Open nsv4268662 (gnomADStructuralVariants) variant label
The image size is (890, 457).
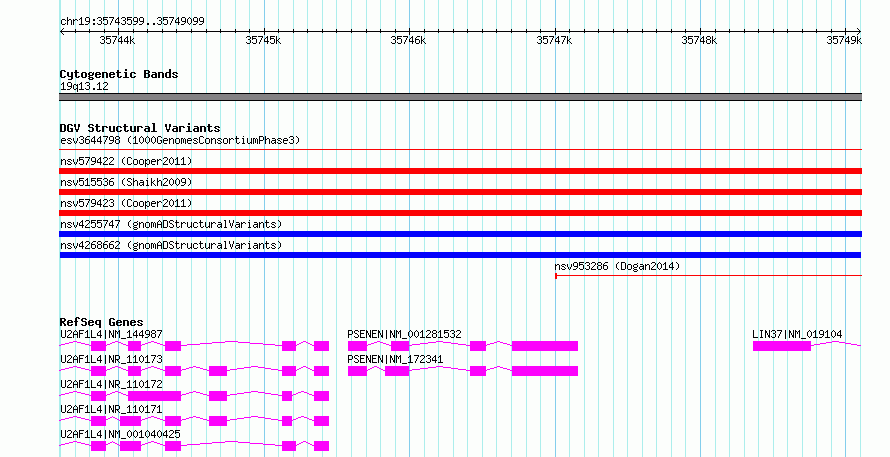171,245
